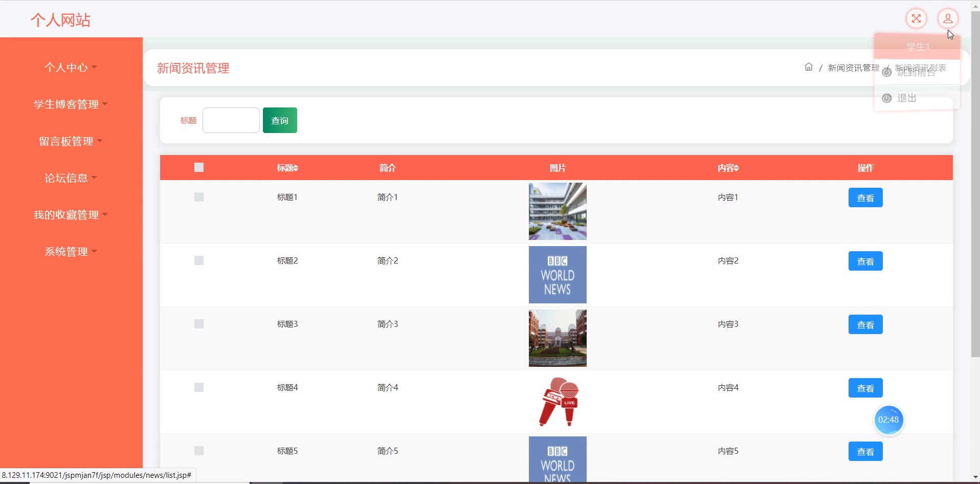Expand 论坛信息 sidebar menu
This screenshot has width=980, height=484.
coord(71,178)
